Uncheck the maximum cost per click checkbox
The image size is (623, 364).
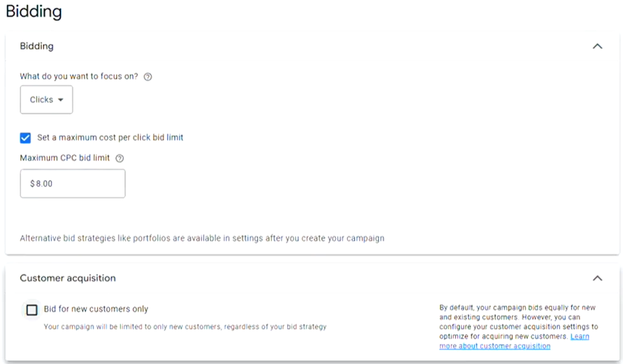coord(25,137)
